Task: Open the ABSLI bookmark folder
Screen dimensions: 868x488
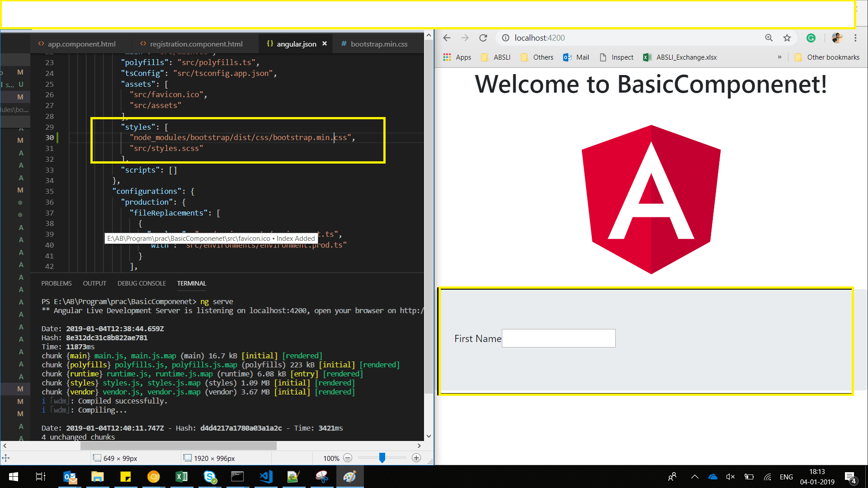Action: pos(495,57)
